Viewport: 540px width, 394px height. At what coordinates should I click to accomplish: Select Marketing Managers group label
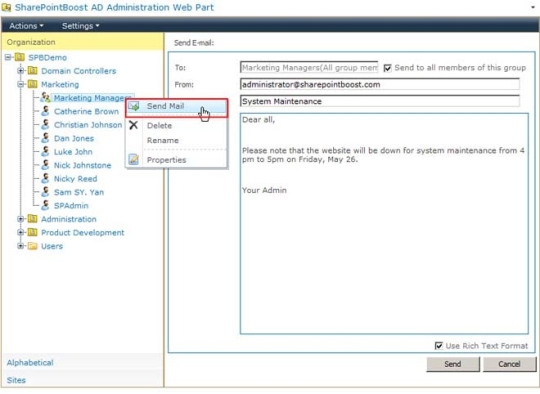point(92,98)
